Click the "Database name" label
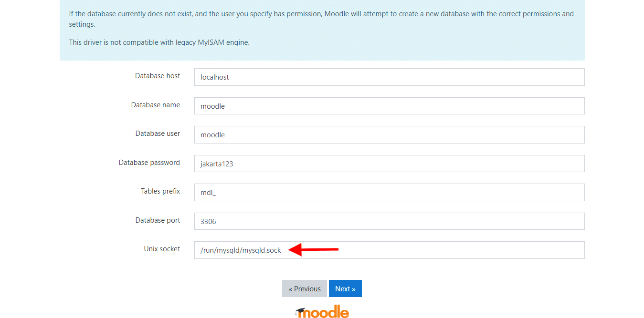Viewport: 644px width, 318px height. (x=156, y=105)
